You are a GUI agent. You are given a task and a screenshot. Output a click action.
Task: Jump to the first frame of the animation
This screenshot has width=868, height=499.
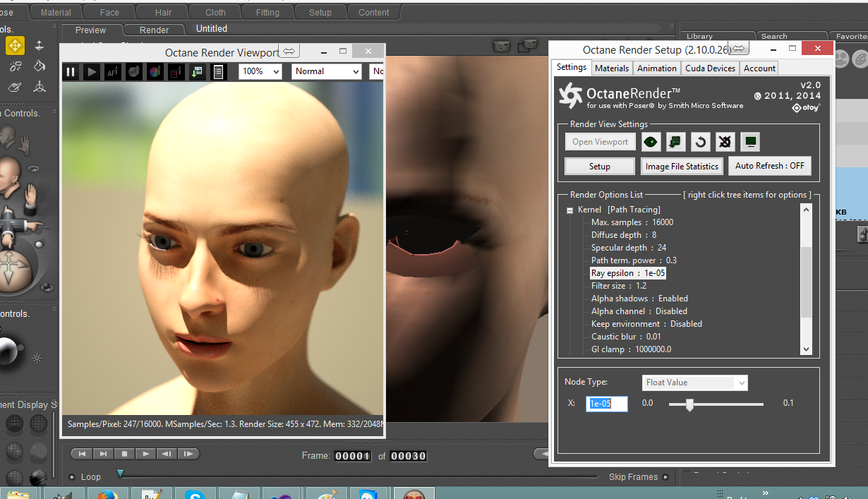pos(83,454)
